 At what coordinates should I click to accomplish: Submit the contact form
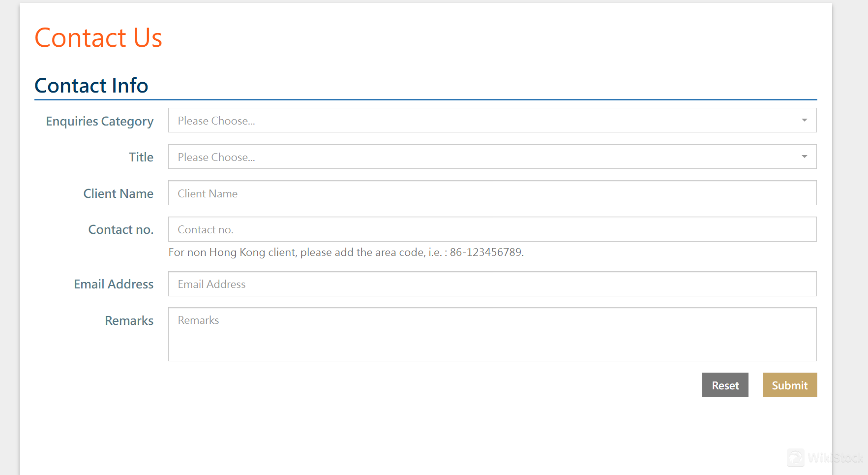click(789, 385)
